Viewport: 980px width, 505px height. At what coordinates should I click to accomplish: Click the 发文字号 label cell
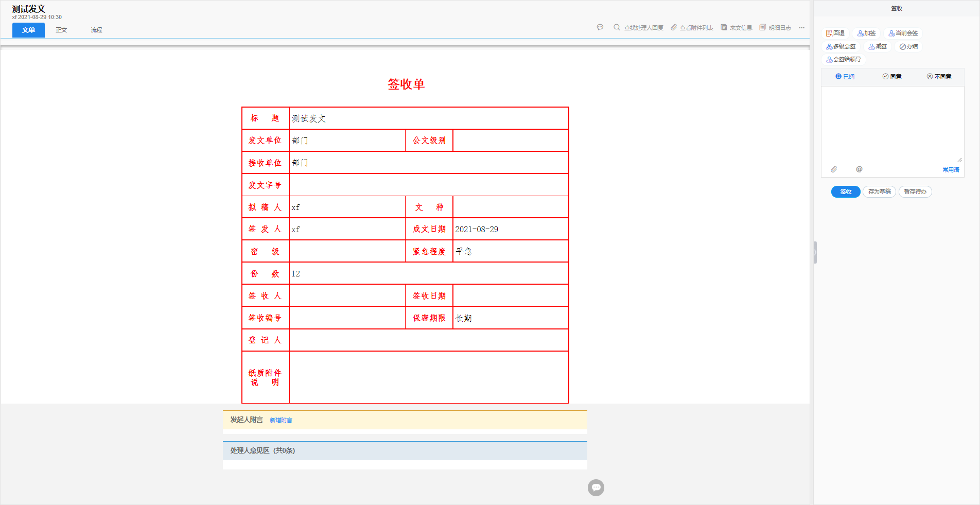(266, 185)
